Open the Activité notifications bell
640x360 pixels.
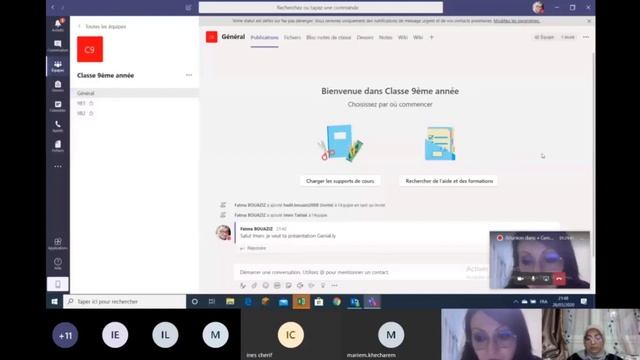[58, 24]
